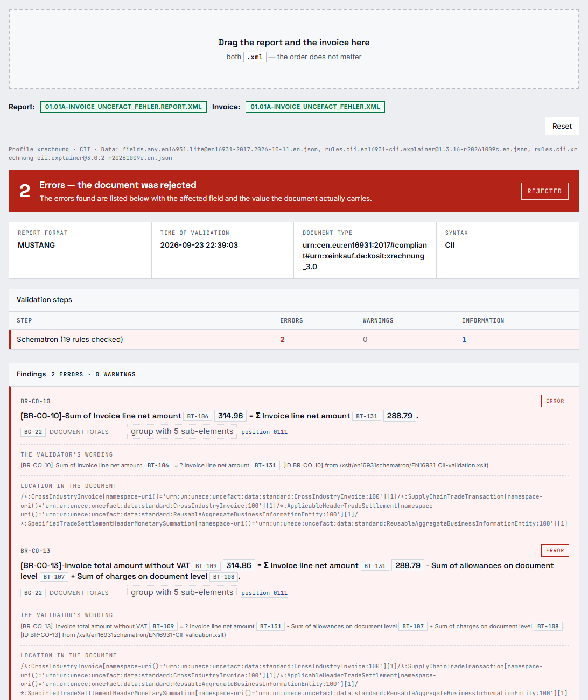Click the Schematron warnings count 0
The width and height of the screenshot is (588, 700).
pyautogui.click(x=365, y=339)
